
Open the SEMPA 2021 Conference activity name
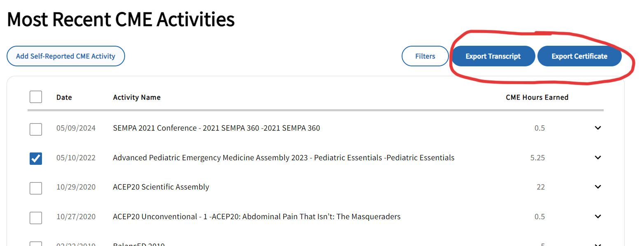[x=216, y=128]
